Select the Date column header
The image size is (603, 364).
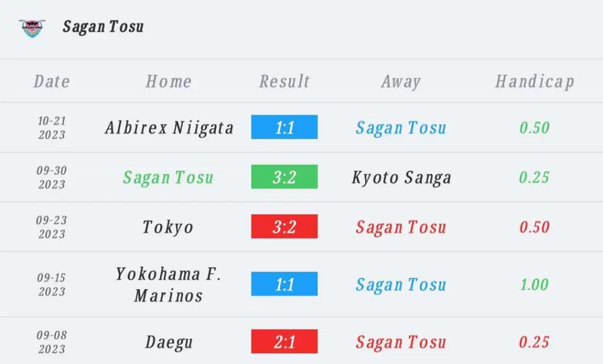[x=52, y=81]
